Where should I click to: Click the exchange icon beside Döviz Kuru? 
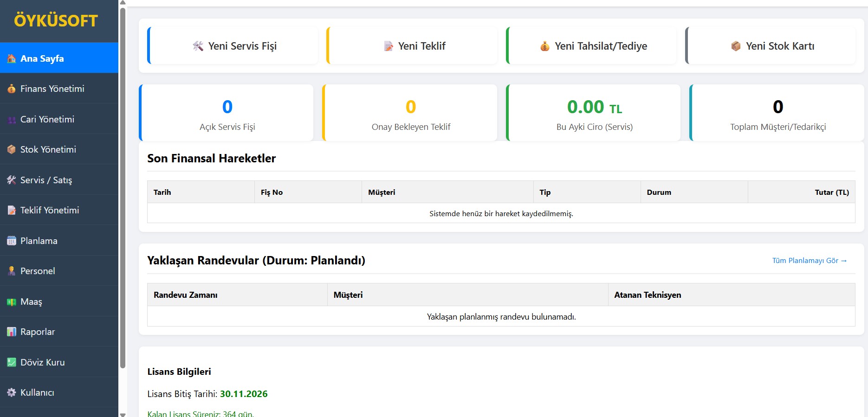click(12, 362)
